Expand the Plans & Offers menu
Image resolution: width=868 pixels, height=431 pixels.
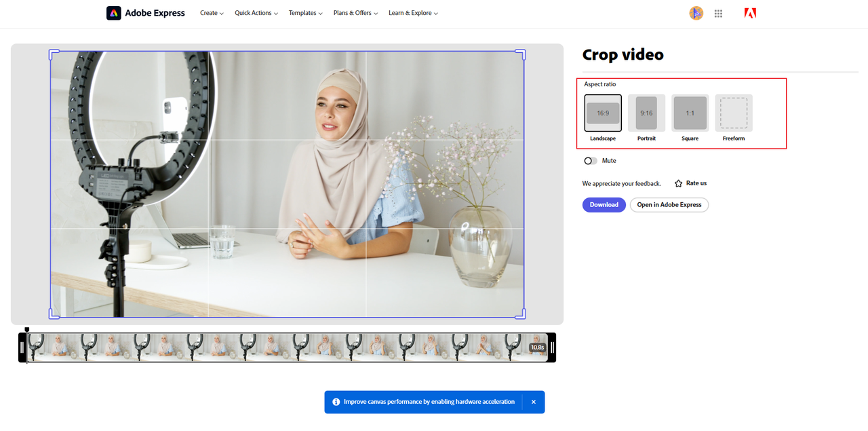pyautogui.click(x=355, y=13)
